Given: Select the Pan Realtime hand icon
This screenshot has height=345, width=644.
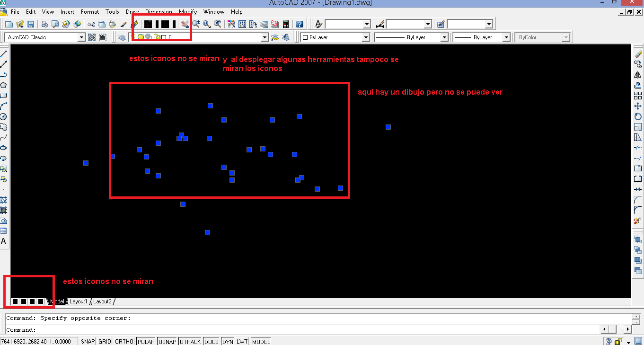Looking at the screenshot, I should click(185, 24).
